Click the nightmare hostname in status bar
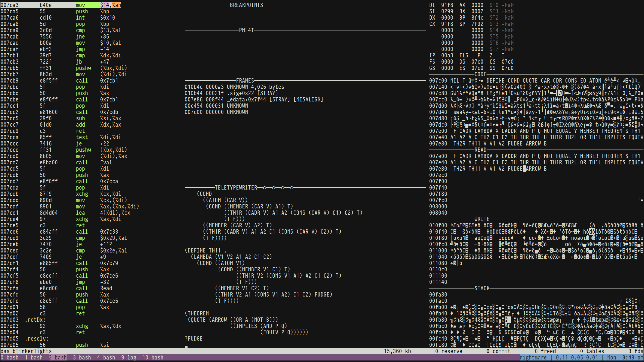The height and width of the screenshot is (362, 644). [533, 357]
